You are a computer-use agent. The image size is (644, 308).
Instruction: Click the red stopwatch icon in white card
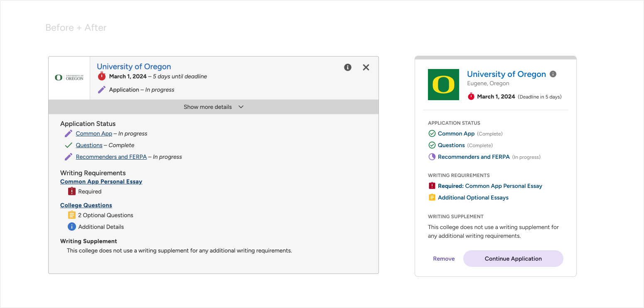click(471, 96)
